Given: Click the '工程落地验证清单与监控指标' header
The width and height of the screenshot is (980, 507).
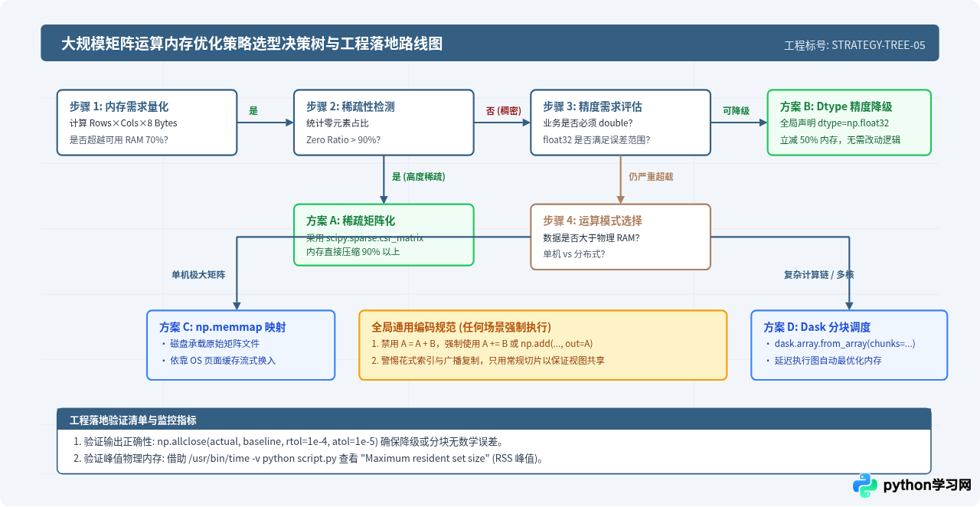Looking at the screenshot, I should pyautogui.click(x=133, y=420).
